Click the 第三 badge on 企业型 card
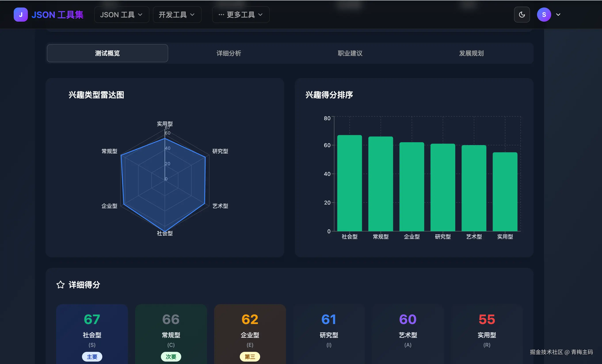 click(x=250, y=357)
